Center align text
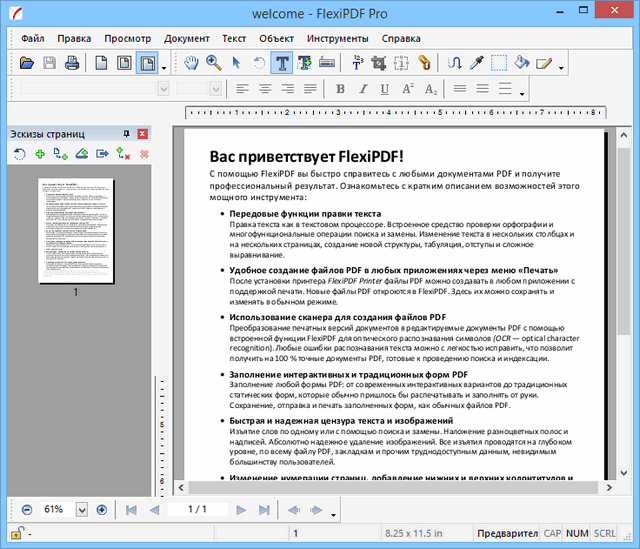The height and width of the screenshot is (549, 640). coord(265,89)
